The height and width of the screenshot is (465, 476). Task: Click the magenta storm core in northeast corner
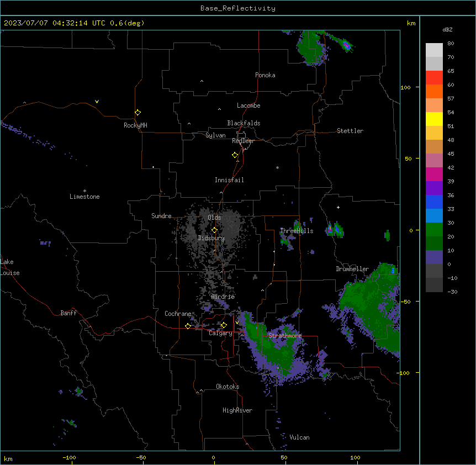pyautogui.click(x=346, y=46)
